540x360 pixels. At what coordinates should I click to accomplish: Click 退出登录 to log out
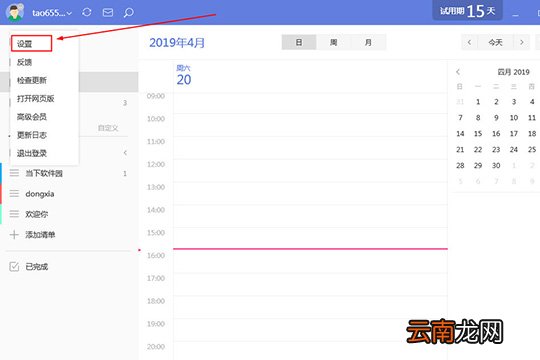coord(32,153)
